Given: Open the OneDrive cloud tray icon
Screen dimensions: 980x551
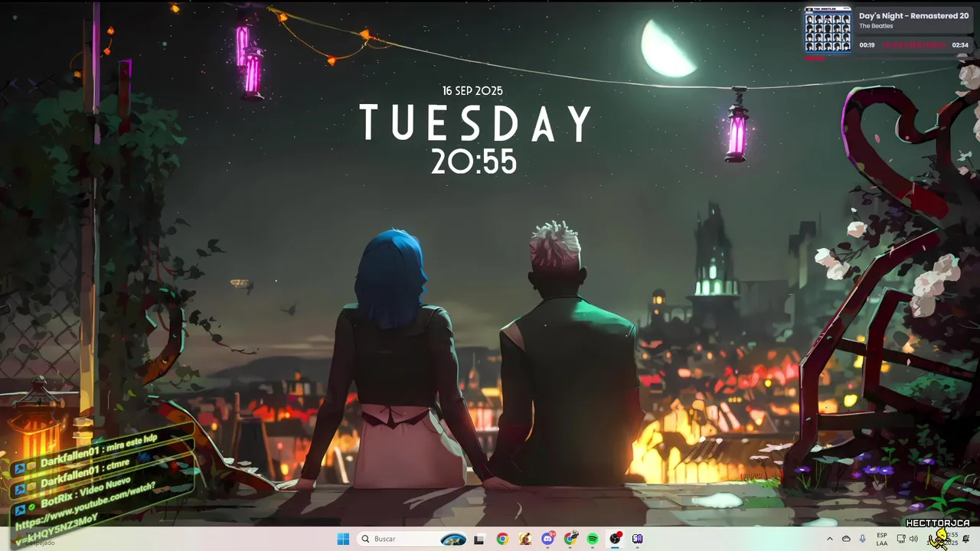Looking at the screenshot, I should click(846, 539).
